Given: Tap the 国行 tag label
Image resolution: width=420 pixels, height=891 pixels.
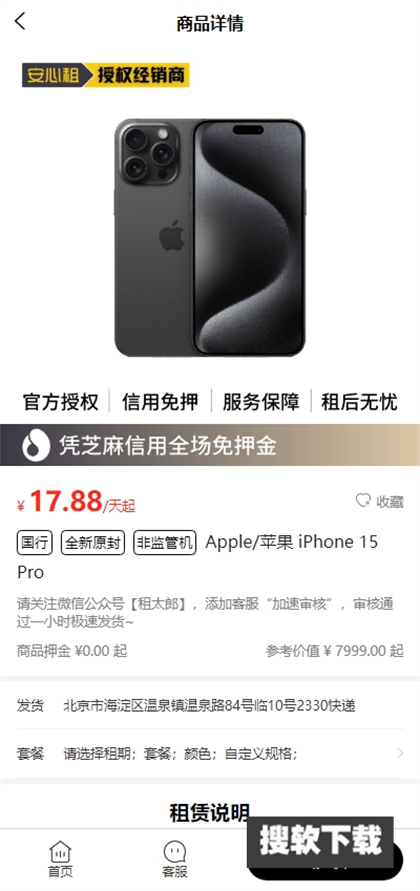Looking at the screenshot, I should pyautogui.click(x=34, y=543).
